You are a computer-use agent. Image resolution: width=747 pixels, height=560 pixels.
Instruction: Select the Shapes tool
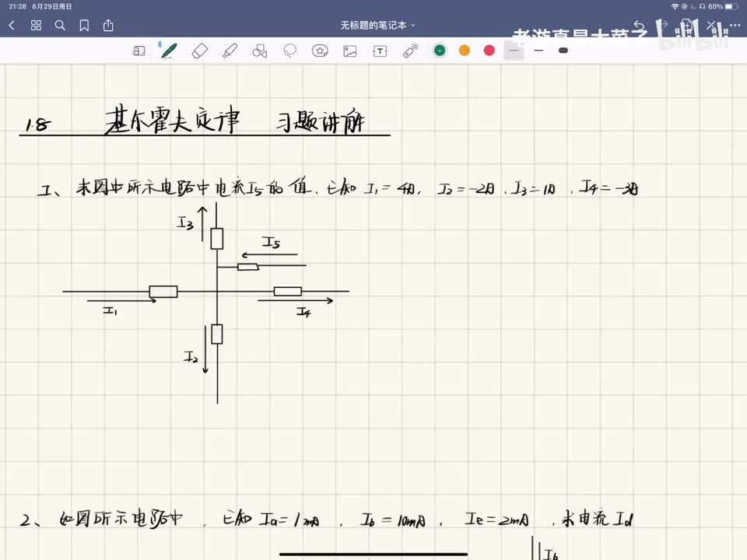260,51
